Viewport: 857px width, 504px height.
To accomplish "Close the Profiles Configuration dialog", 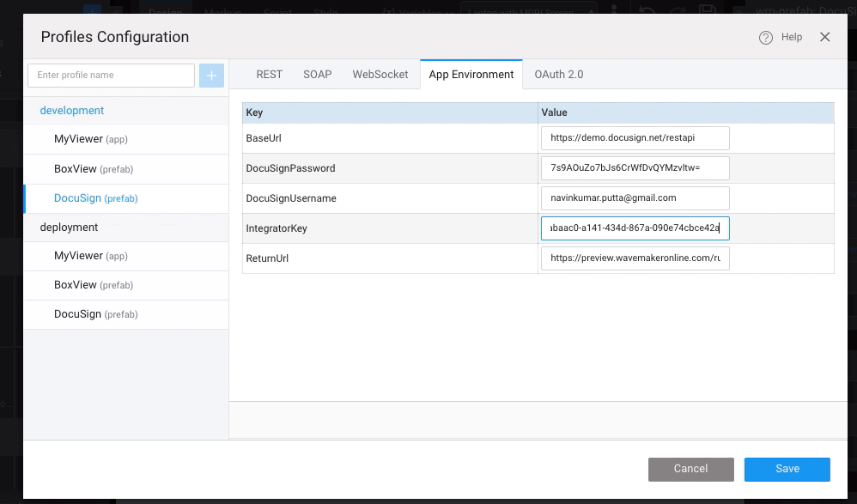I will (824, 37).
